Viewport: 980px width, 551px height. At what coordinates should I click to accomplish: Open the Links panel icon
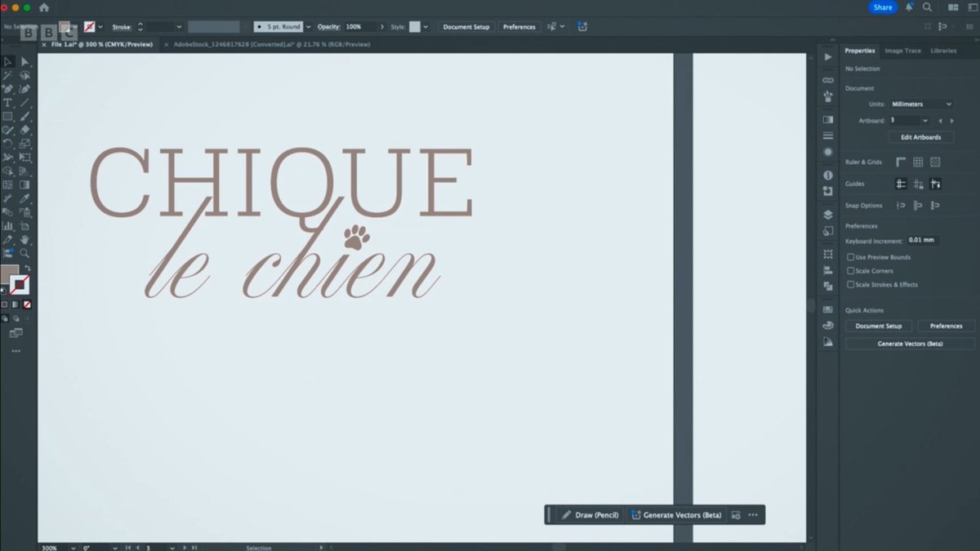(x=828, y=80)
